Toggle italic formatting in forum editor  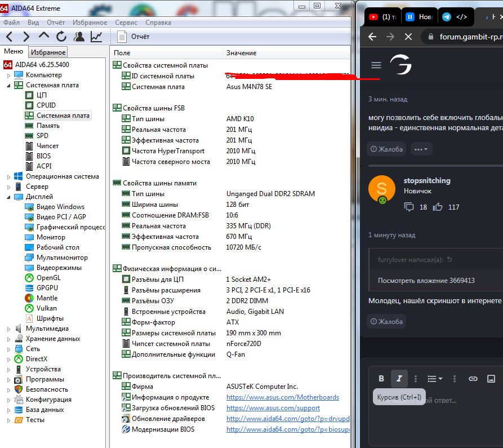[x=399, y=379]
